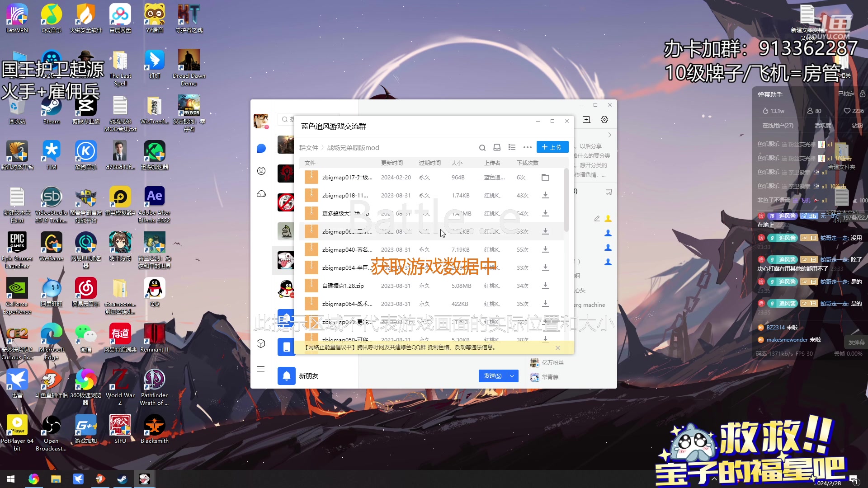Open notification center in taskbar

pyautogui.click(x=854, y=479)
